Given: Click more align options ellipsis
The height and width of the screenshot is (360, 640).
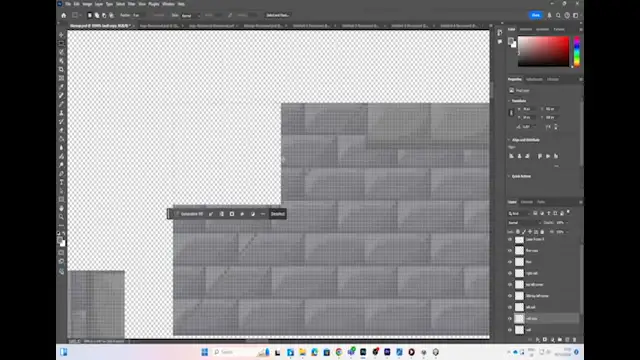Looking at the screenshot, I should 556,166.
